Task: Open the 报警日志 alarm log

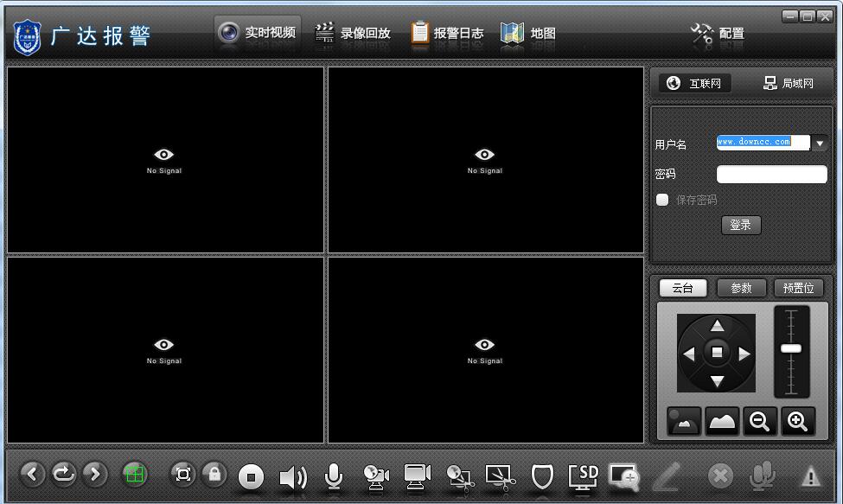Action: pos(447,33)
